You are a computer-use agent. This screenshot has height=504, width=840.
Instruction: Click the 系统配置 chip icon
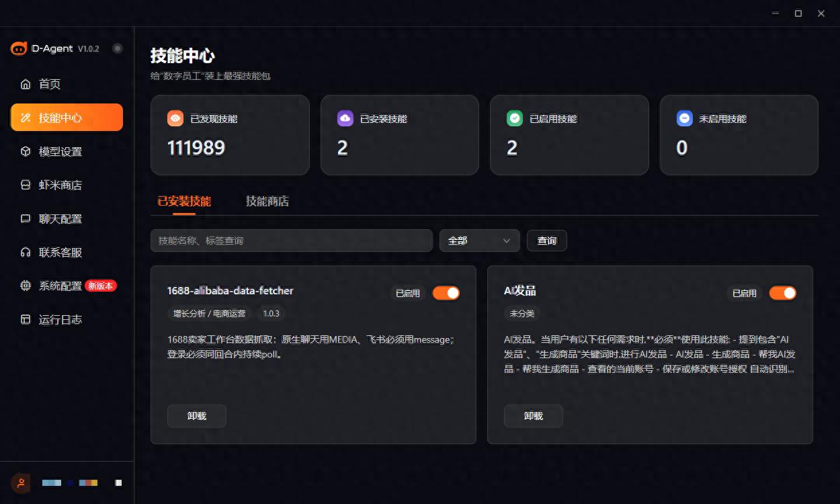[26, 286]
